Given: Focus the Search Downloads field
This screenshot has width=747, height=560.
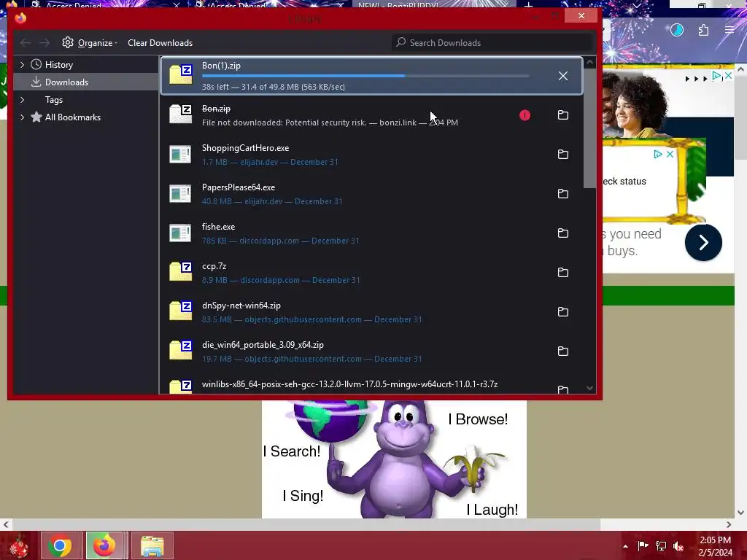Looking at the screenshot, I should (492, 43).
